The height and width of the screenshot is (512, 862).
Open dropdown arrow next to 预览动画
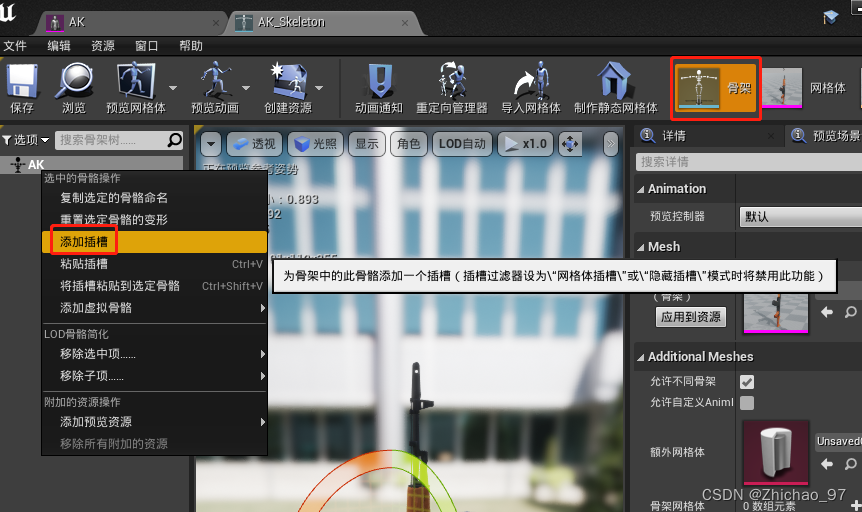[246, 88]
